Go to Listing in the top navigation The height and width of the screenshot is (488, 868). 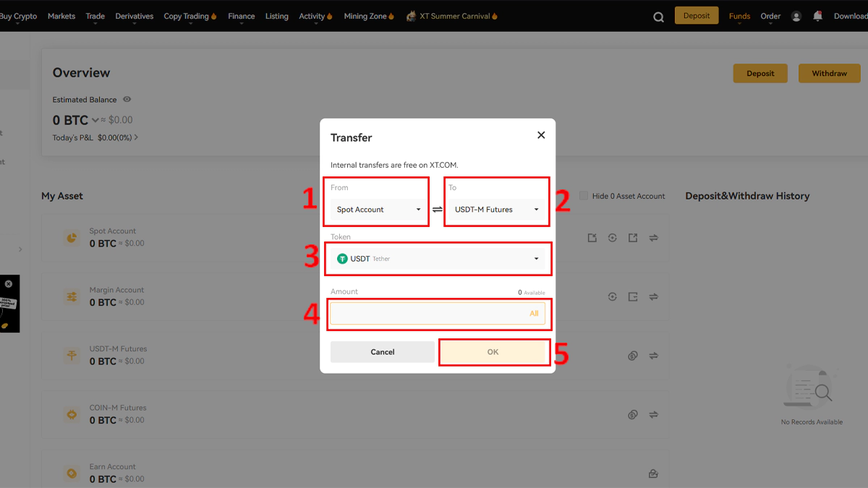pyautogui.click(x=276, y=16)
